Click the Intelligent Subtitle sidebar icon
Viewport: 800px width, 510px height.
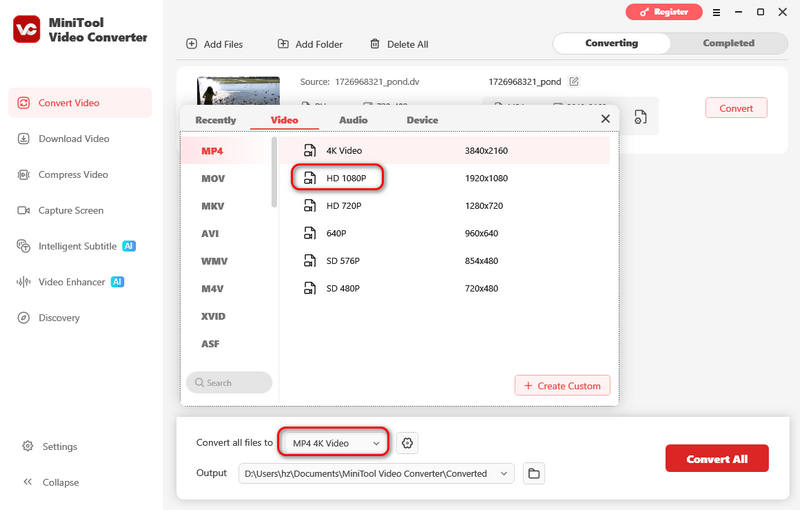(23, 246)
